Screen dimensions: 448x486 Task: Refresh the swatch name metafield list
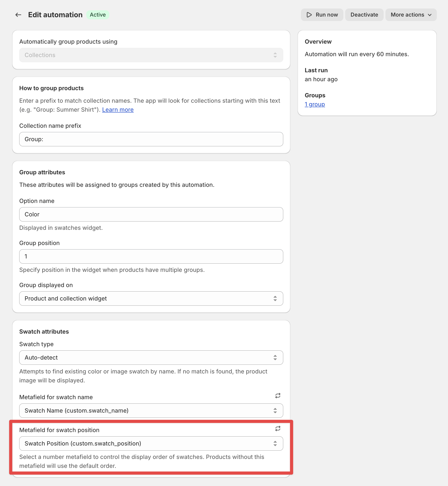point(278,396)
